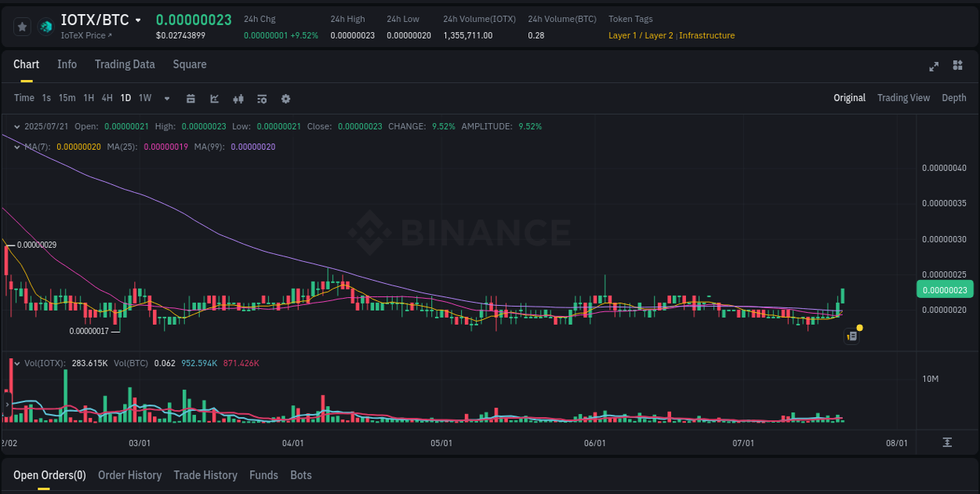Click the highlighted price label 0.00000023
Viewport: 980px width, 494px height.
pos(945,289)
